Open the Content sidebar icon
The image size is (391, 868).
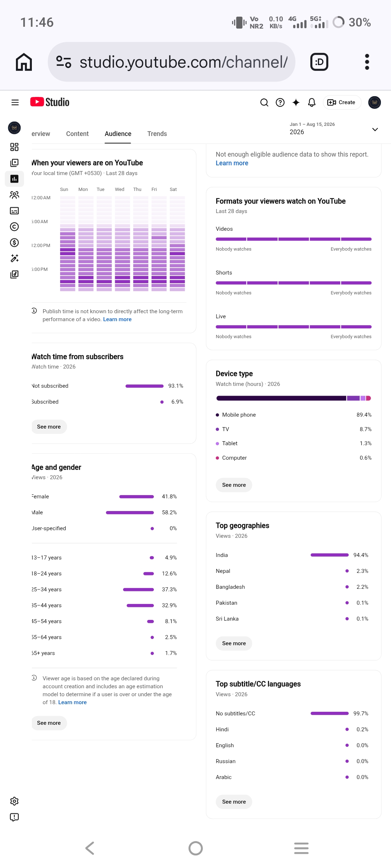(14, 163)
